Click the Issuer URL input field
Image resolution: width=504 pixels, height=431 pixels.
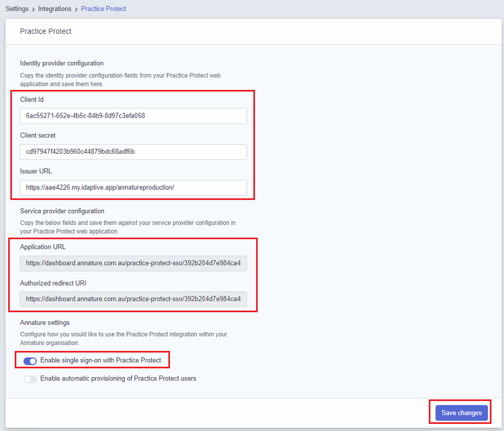click(x=133, y=187)
